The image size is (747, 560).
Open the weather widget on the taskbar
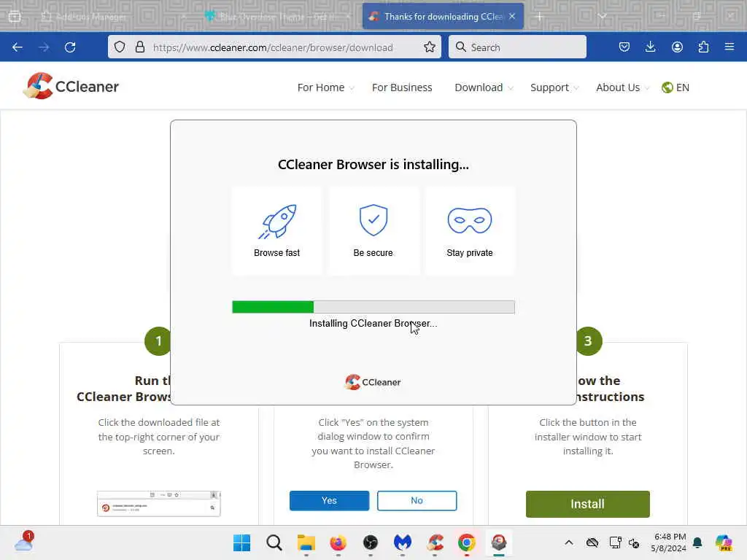click(24, 542)
